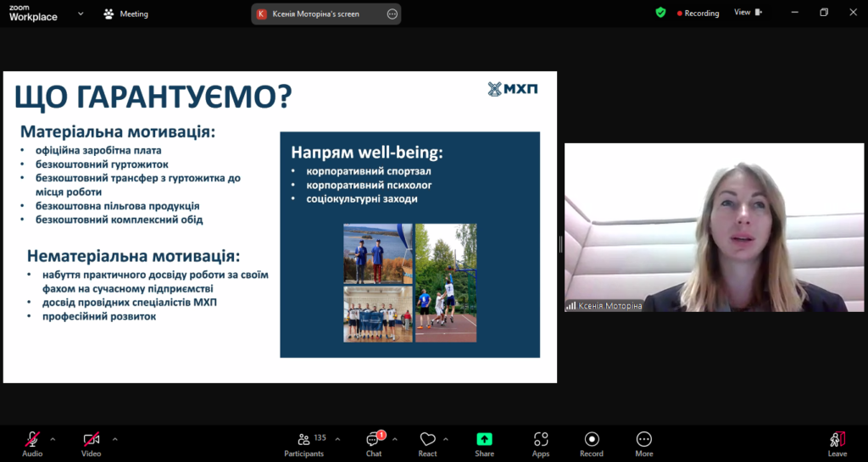The height and width of the screenshot is (462, 868).
Task: Expand the Audio settings arrow
Action: [x=53, y=439]
